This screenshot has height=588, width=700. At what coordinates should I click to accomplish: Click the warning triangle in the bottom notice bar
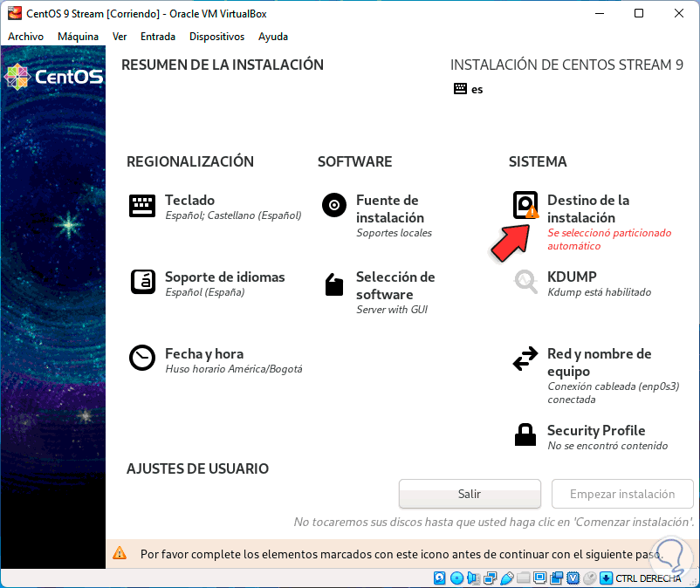[120, 554]
